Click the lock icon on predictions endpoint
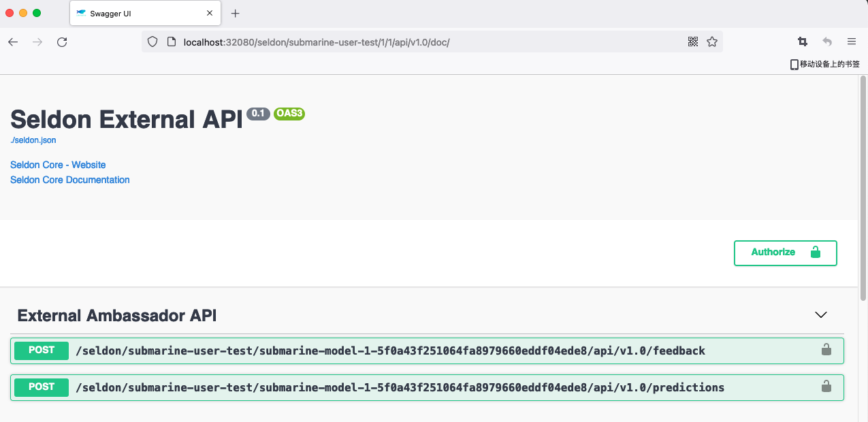 pyautogui.click(x=826, y=387)
